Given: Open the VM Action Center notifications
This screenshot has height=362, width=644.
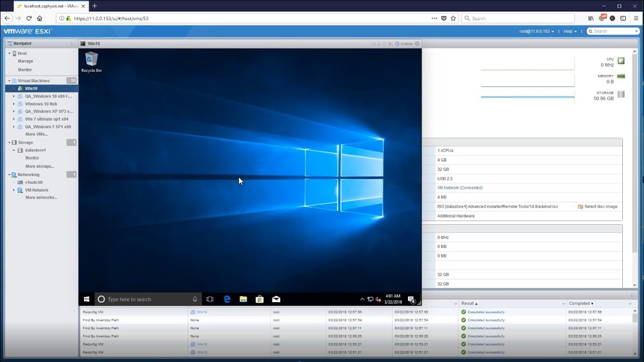Looking at the screenshot, I should (x=411, y=299).
